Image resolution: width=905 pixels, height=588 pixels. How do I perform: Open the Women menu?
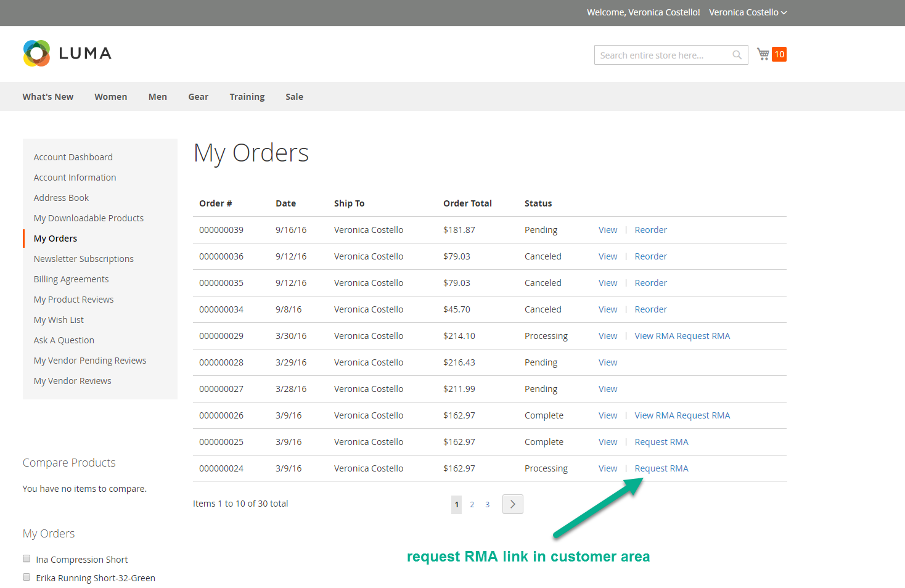coord(111,97)
